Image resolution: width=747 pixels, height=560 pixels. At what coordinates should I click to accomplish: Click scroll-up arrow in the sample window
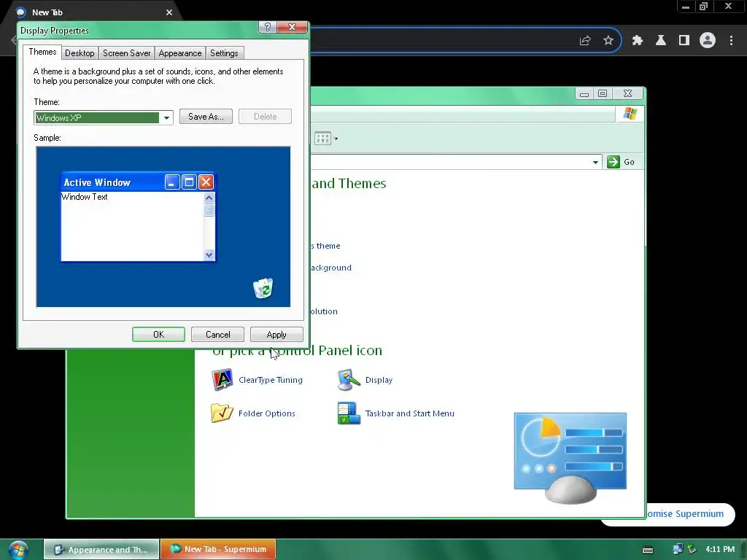(x=209, y=198)
